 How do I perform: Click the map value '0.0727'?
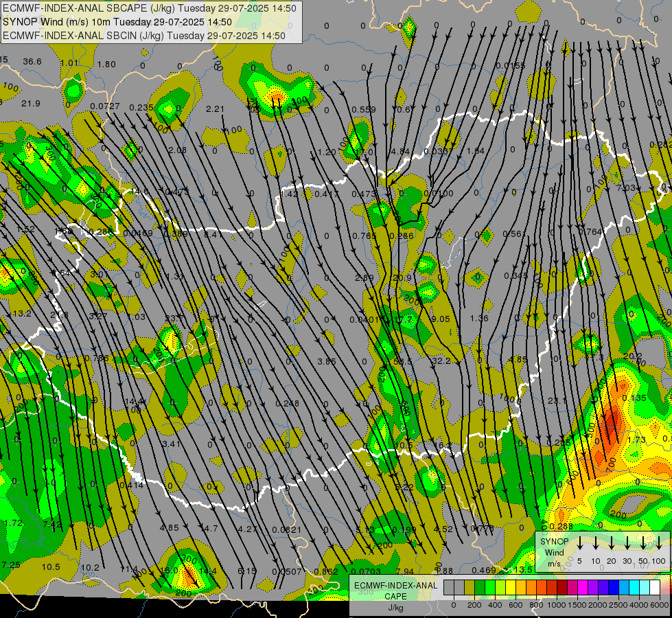pos(105,106)
